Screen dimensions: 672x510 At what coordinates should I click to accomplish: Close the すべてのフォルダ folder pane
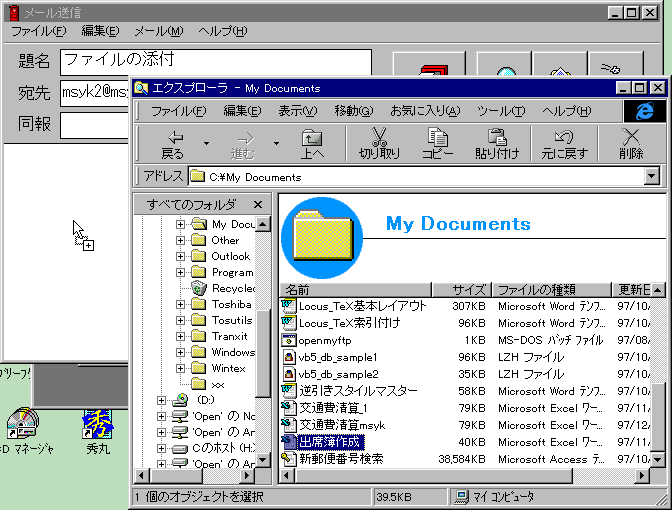pos(257,205)
